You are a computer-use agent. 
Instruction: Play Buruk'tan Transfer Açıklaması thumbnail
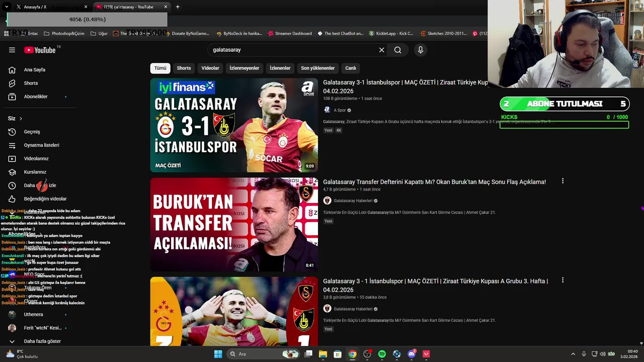coord(234,225)
